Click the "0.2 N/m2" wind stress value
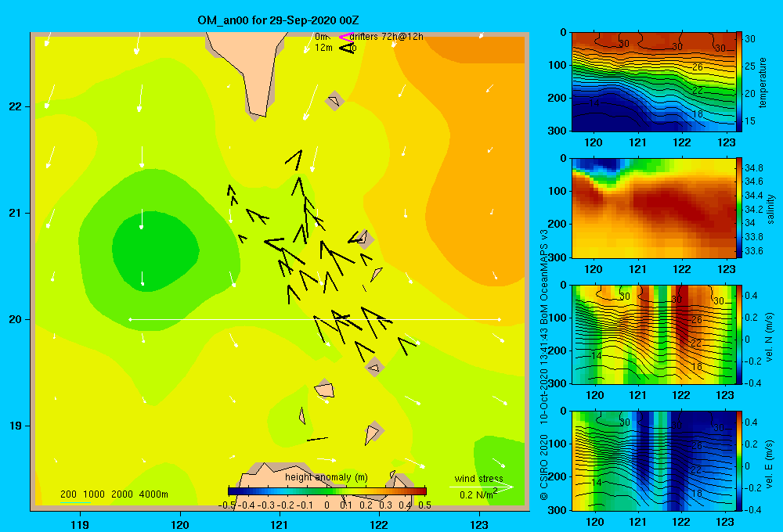The height and width of the screenshot is (532, 783). [x=478, y=494]
